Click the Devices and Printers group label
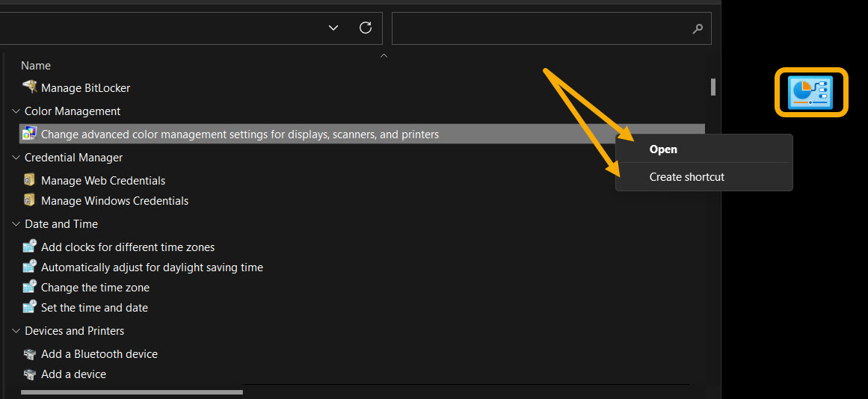This screenshot has width=868, height=399. pos(74,331)
